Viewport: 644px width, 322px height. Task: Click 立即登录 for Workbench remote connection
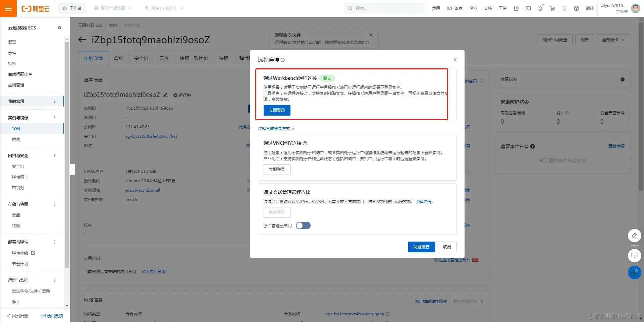pyautogui.click(x=277, y=110)
